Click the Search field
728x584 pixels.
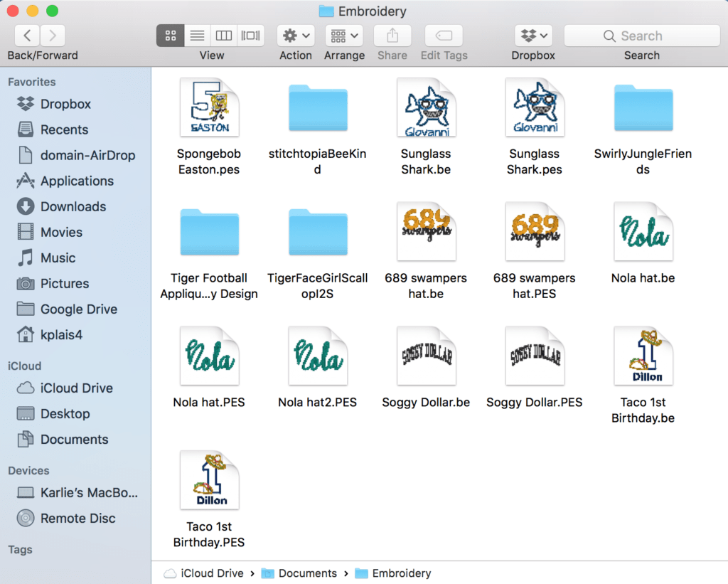pos(640,36)
